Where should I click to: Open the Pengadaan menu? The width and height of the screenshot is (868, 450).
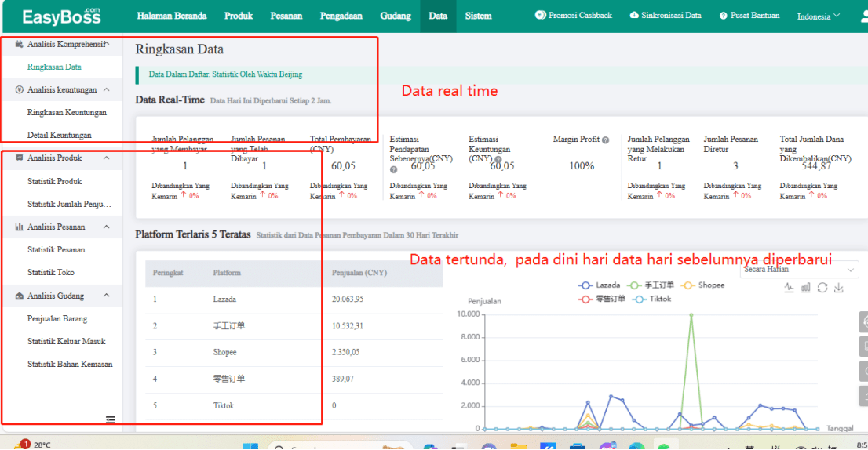click(x=341, y=16)
